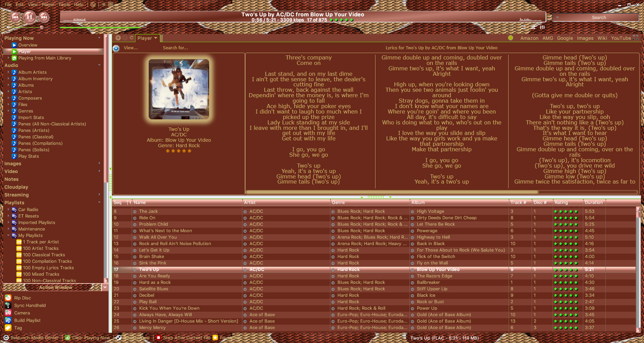Adjust the volume slider knob
Screen dimensions: 644x343
tap(42, 27)
